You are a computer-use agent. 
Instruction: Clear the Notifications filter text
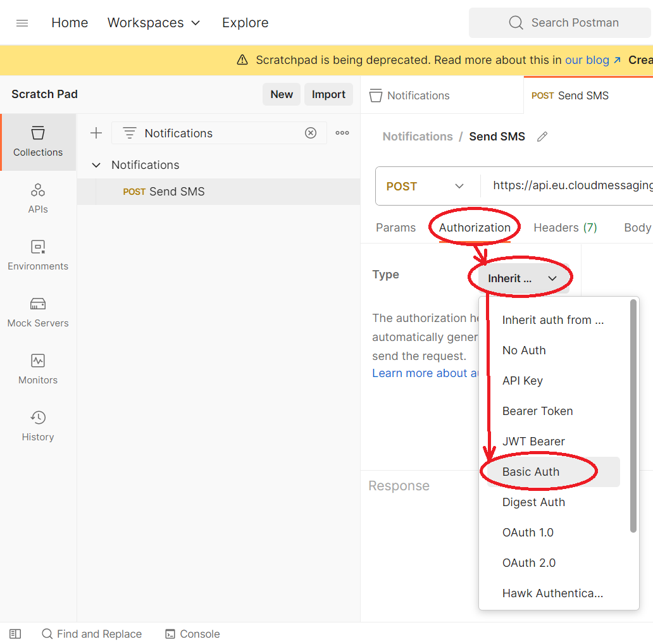(311, 133)
